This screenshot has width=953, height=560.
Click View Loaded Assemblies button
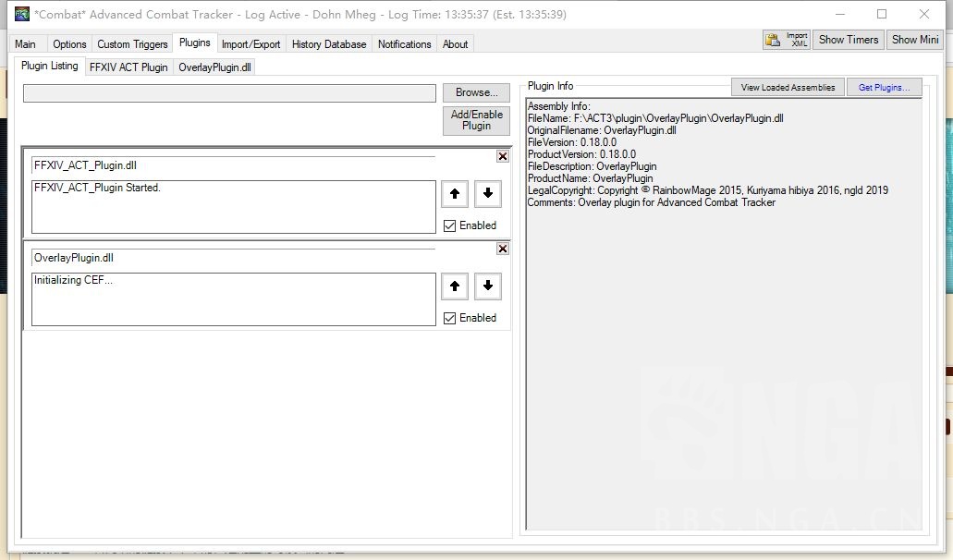coord(788,88)
